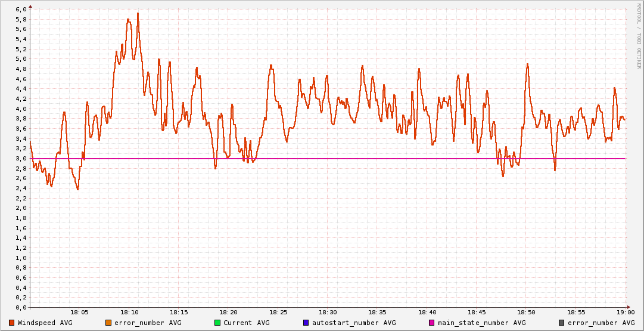Image resolution: width=644 pixels, height=331 pixels.
Task: Click the 3,0 value on the y-axis
Action: pyautogui.click(x=21, y=159)
